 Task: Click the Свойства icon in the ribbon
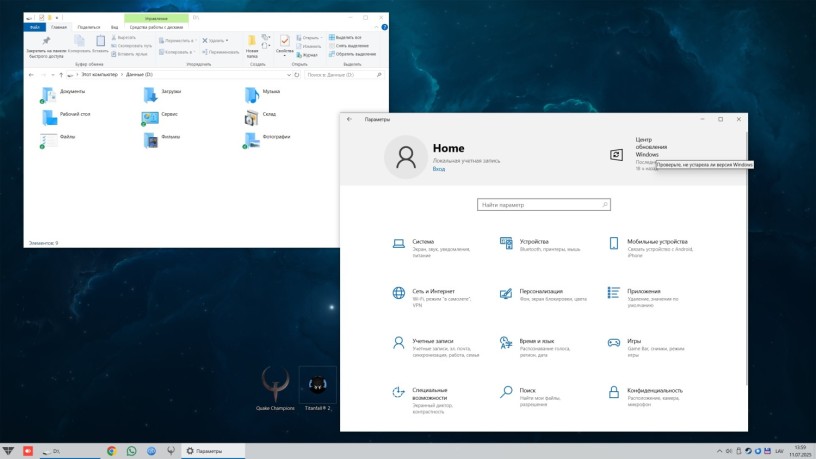[284, 42]
